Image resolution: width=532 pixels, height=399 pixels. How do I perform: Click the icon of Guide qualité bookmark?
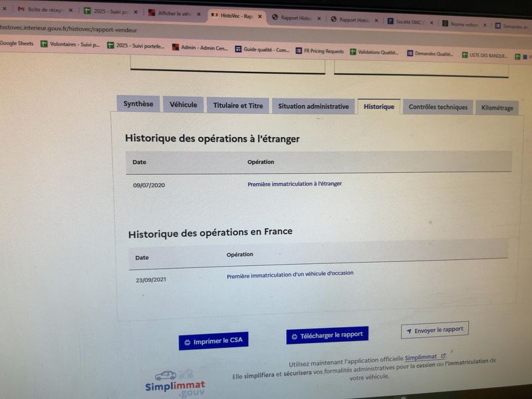tap(238, 49)
